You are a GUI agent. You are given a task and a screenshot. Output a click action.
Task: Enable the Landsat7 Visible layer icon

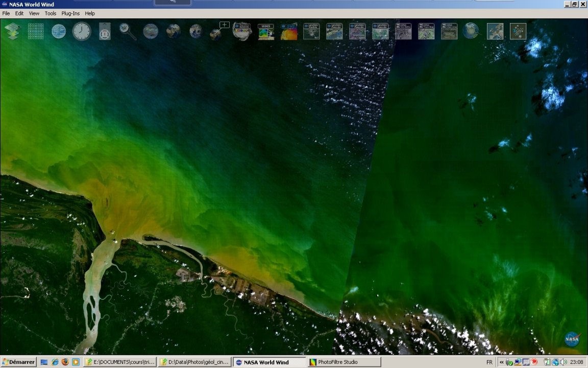click(311, 32)
